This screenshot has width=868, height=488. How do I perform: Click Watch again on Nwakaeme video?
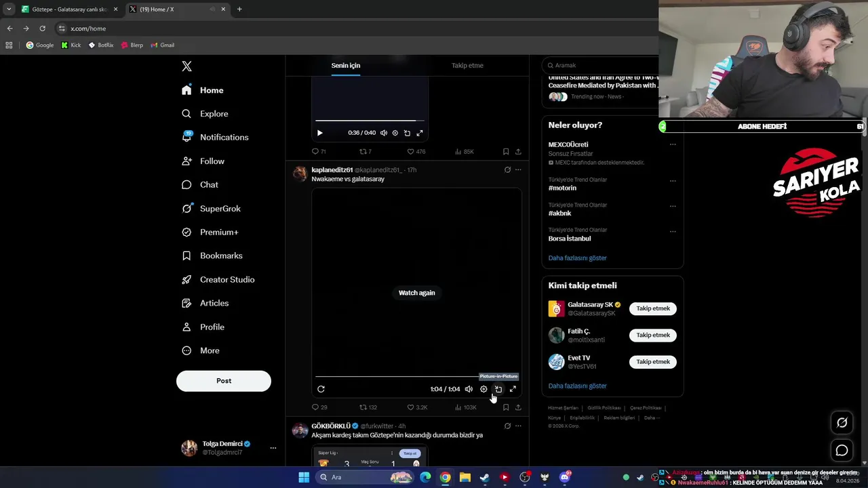(x=417, y=293)
